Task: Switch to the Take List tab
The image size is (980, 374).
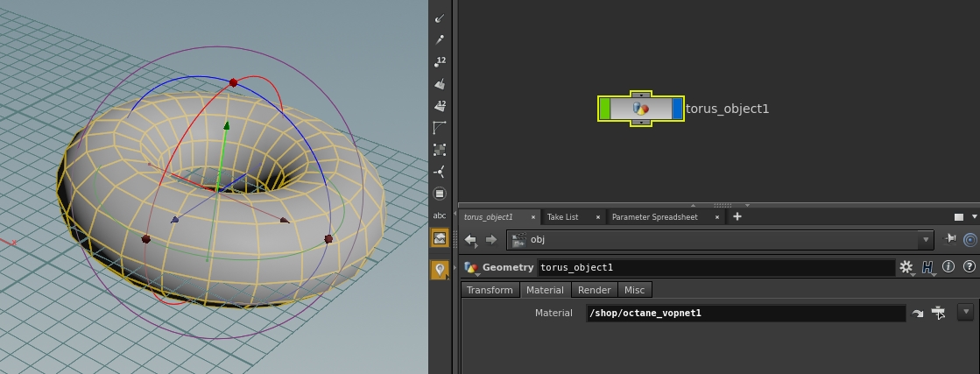Action: (562, 217)
